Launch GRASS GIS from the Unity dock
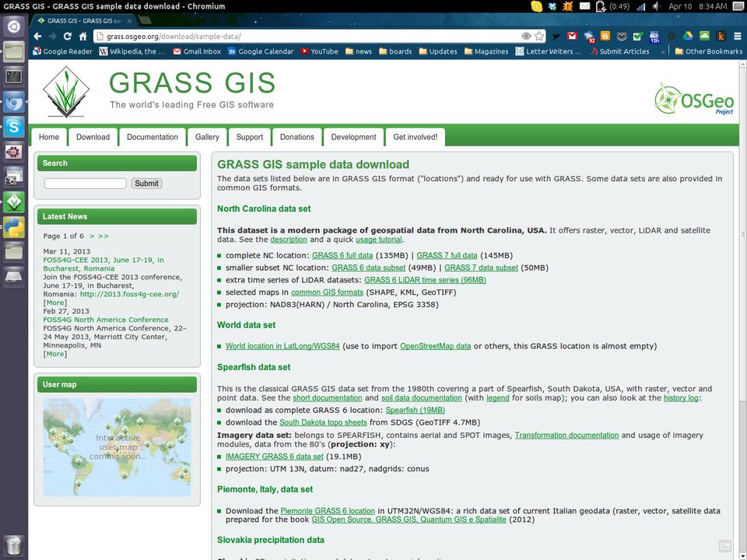Image resolution: width=747 pixels, height=560 pixels. (x=14, y=202)
